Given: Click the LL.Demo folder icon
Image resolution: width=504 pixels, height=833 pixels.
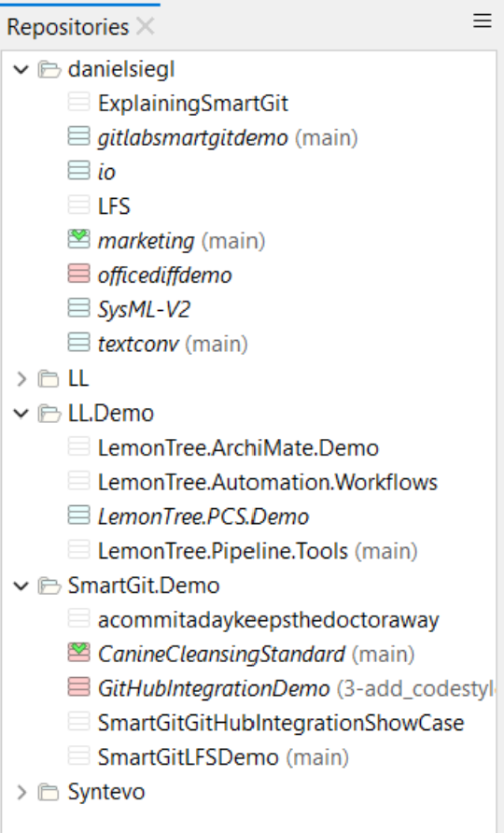Looking at the screenshot, I should tap(49, 413).
